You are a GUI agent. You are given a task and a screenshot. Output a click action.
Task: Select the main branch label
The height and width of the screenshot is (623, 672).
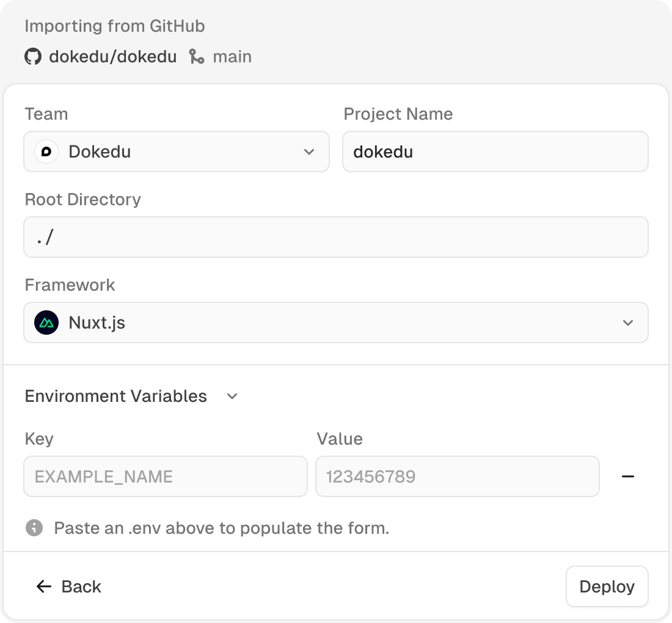[232, 56]
